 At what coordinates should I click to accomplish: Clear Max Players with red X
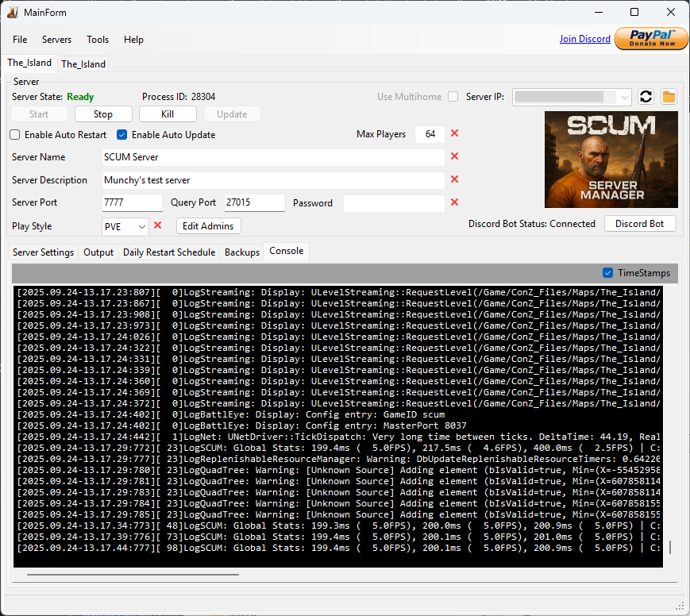[454, 133]
